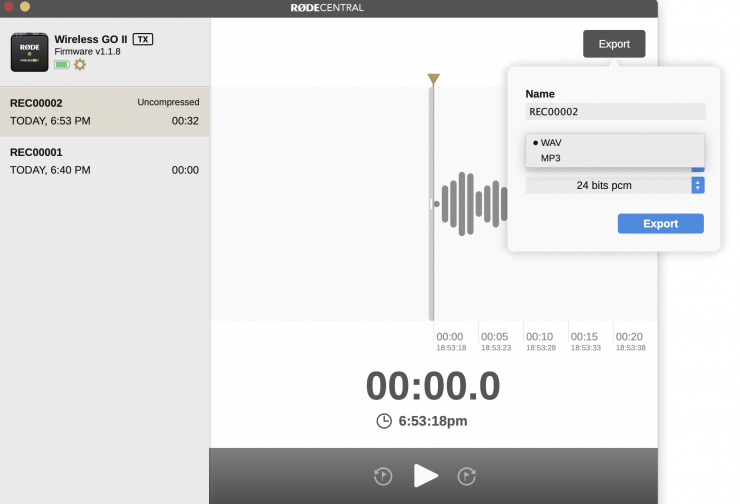Open device settings via the gear icon
Viewport: 740px width, 504px height.
[x=80, y=64]
